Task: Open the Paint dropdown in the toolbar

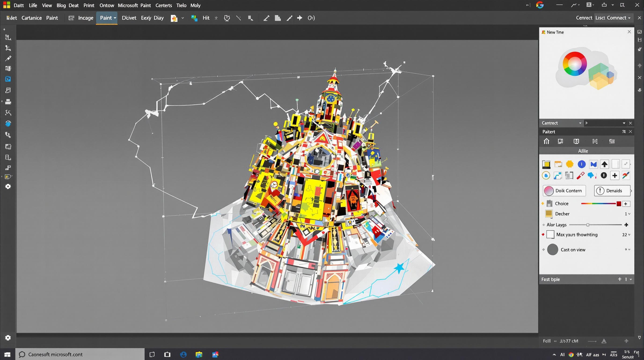Action: [x=107, y=18]
